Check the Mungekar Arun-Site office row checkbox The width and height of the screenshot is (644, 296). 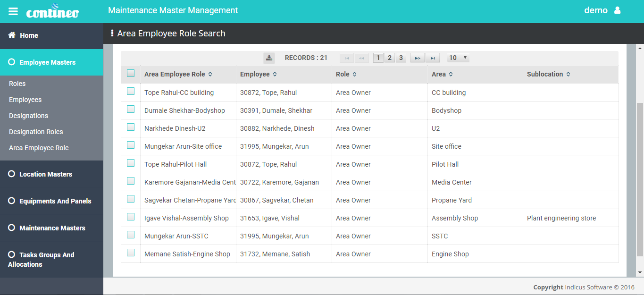[131, 145]
